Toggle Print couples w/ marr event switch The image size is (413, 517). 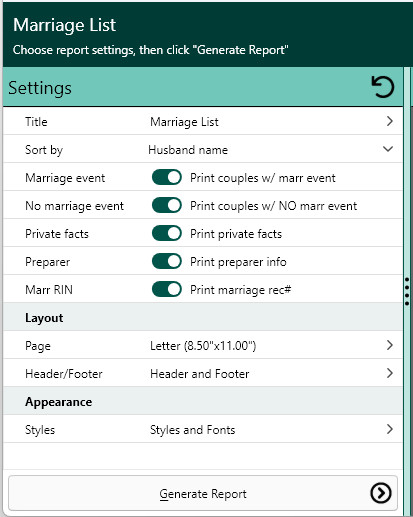coord(167,177)
